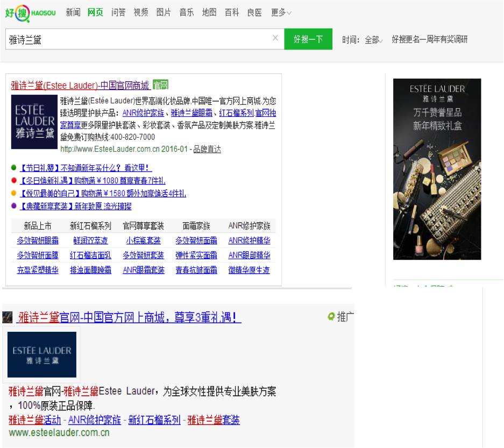
Task: Click the 新品上市 column header
Action: point(38,226)
